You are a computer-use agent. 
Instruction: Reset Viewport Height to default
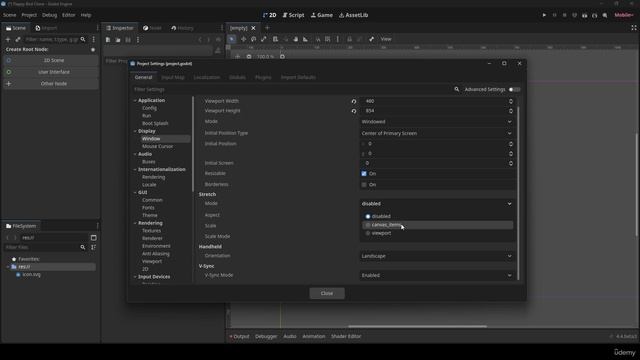point(354,111)
